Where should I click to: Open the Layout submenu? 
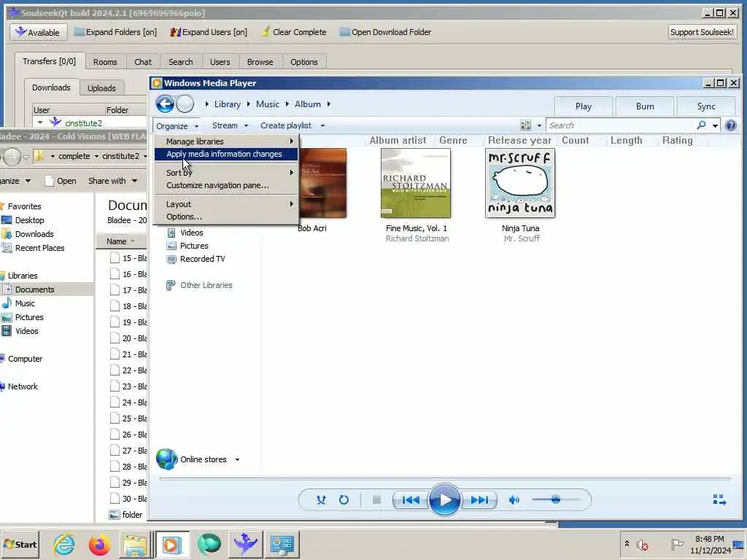(x=226, y=204)
